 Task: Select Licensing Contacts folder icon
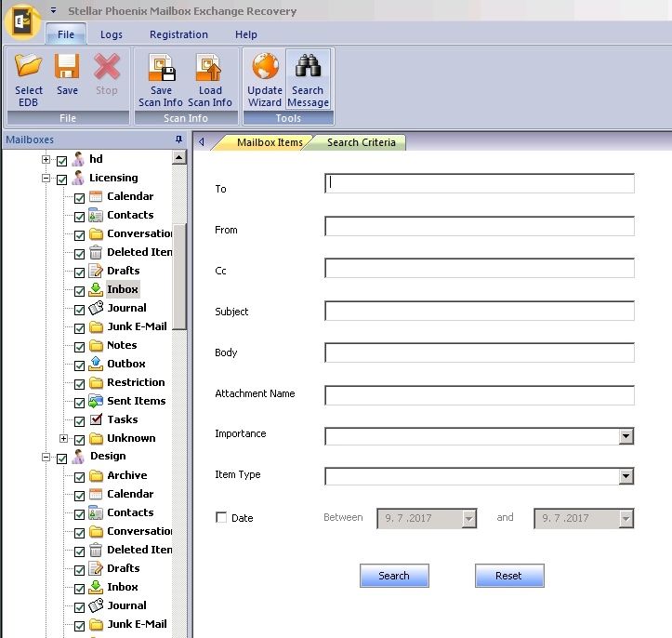point(96,215)
